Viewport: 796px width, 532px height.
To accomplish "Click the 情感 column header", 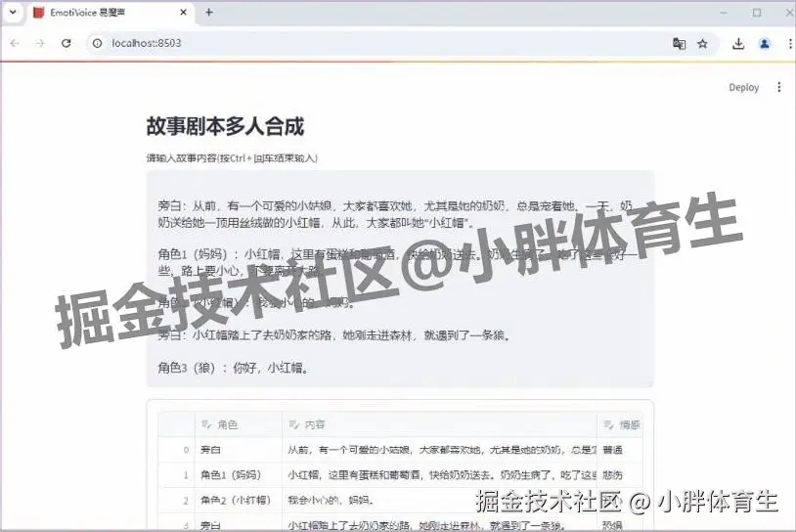I will [x=620, y=424].
